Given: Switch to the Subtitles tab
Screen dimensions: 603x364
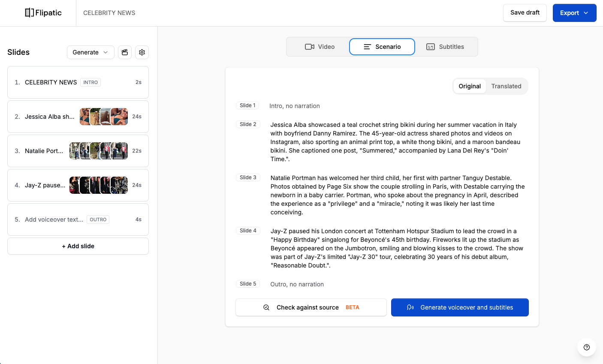Looking at the screenshot, I should [x=445, y=47].
